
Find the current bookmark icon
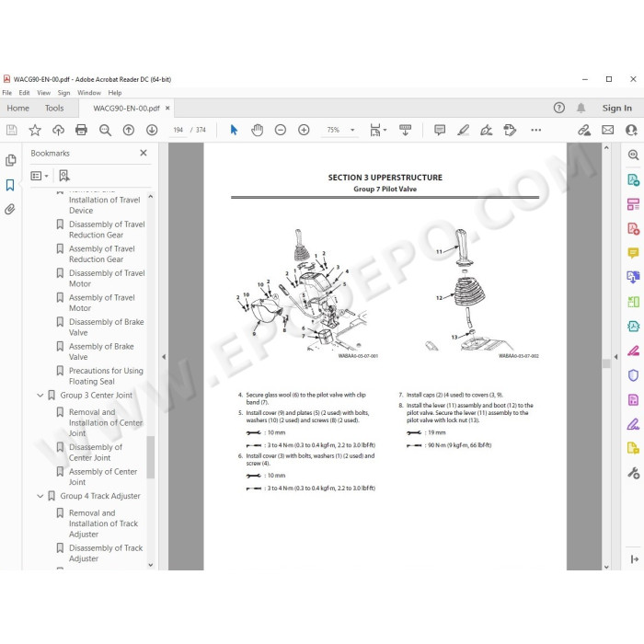64,176
